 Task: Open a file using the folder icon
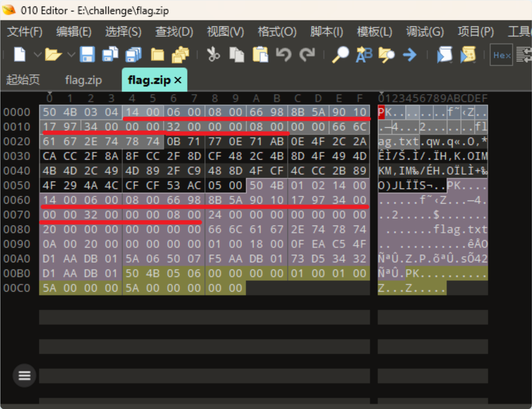point(53,54)
